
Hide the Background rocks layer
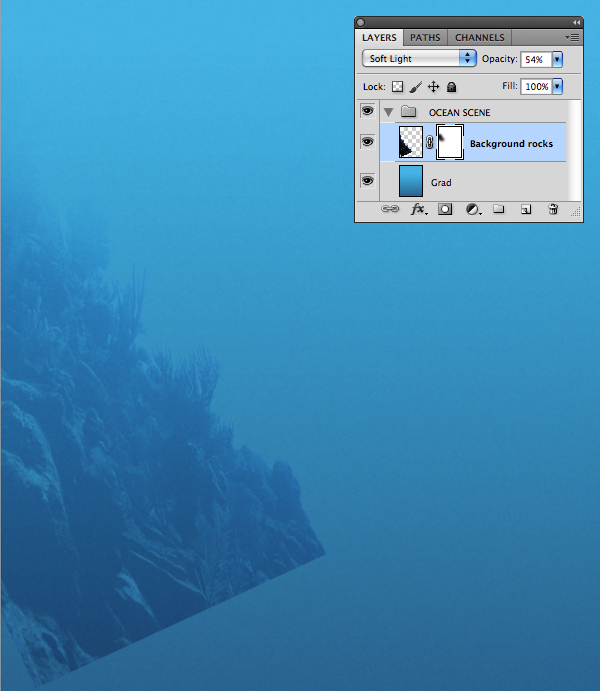(367, 141)
